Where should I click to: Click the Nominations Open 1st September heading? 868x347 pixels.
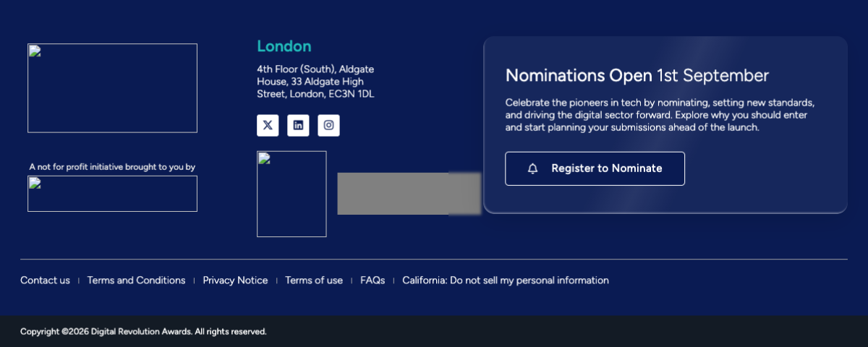coord(637,75)
